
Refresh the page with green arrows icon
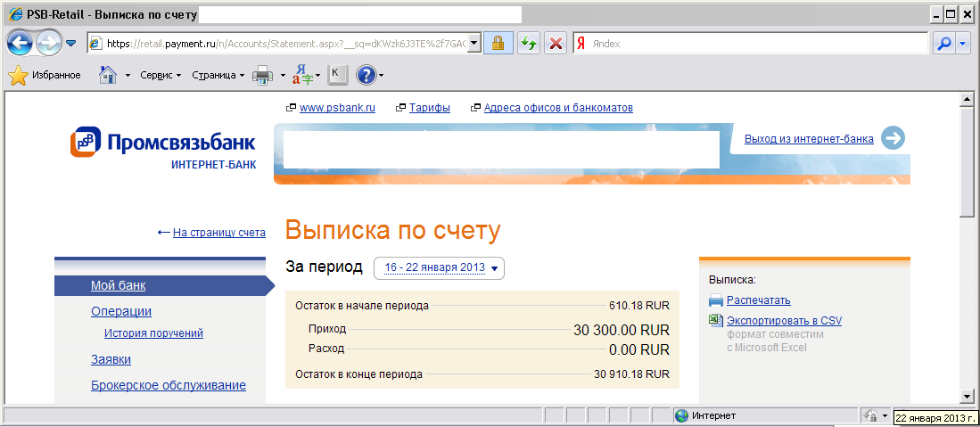point(530,44)
